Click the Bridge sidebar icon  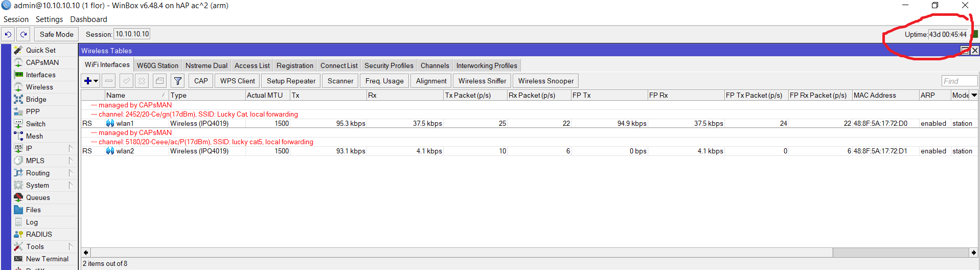pyautogui.click(x=18, y=99)
